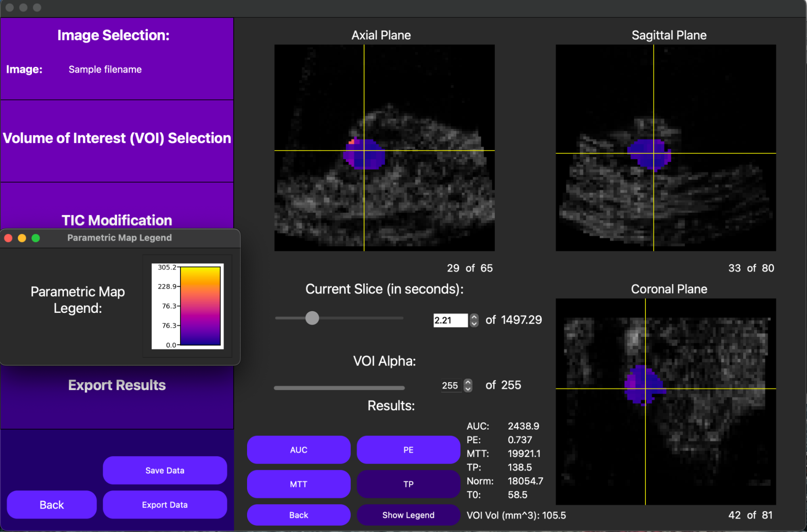
Task: Click Export Data button
Action: (x=165, y=505)
